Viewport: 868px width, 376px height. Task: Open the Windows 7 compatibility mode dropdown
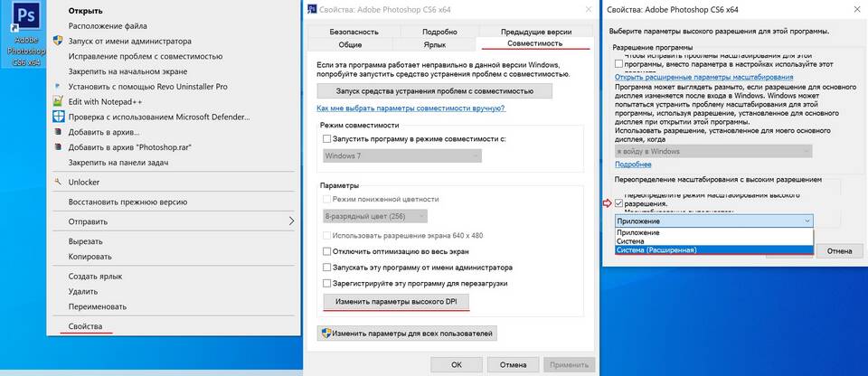pos(401,155)
